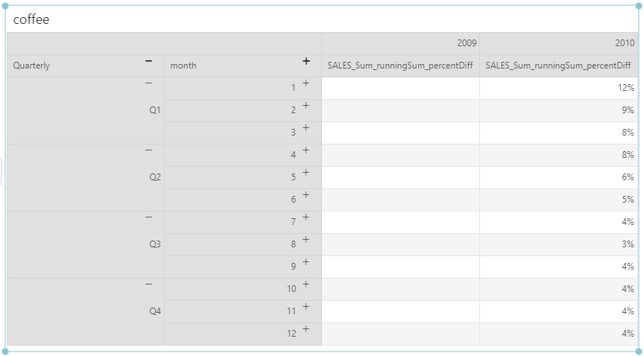Select the 2009 column header

[467, 43]
